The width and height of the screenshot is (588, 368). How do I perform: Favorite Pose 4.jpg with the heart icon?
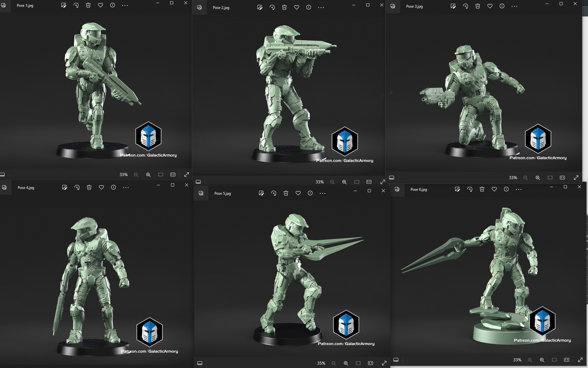[101, 187]
